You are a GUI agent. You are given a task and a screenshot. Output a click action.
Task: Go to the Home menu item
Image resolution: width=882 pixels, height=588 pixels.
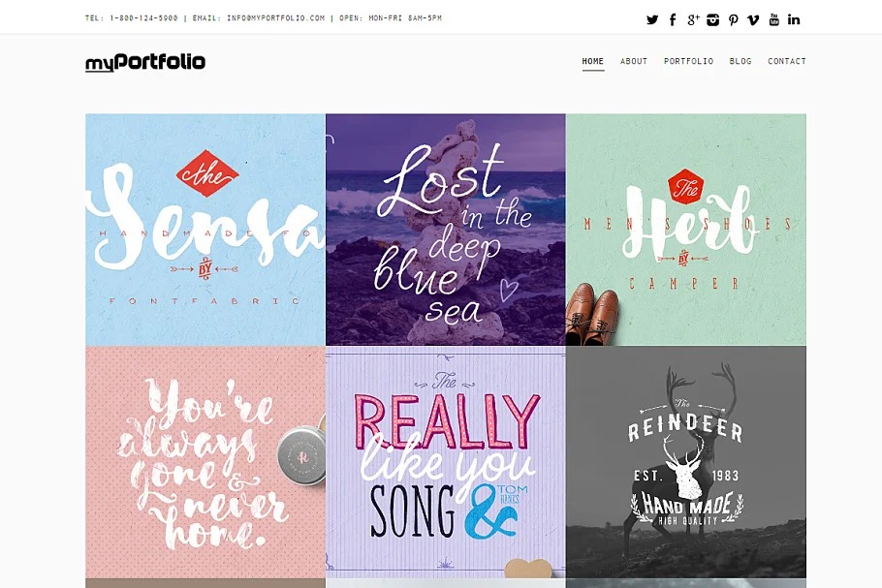(593, 61)
